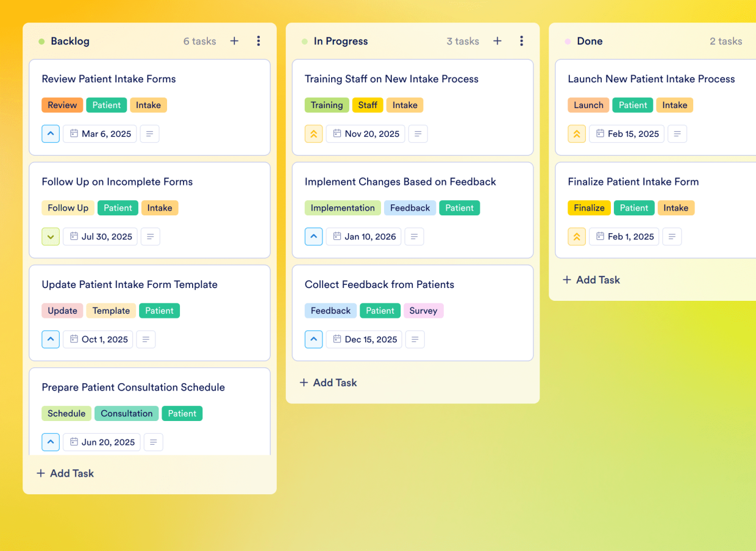Click Add Task in the In Progress column
The height and width of the screenshot is (551, 756).
328,383
